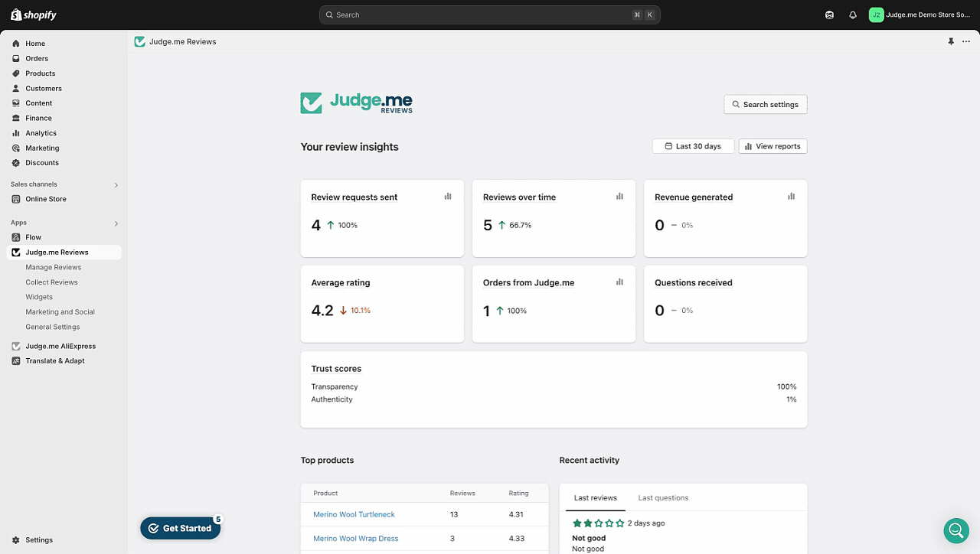The width and height of the screenshot is (980, 554).
Task: Open the three-dot more actions menu
Action: pos(966,41)
